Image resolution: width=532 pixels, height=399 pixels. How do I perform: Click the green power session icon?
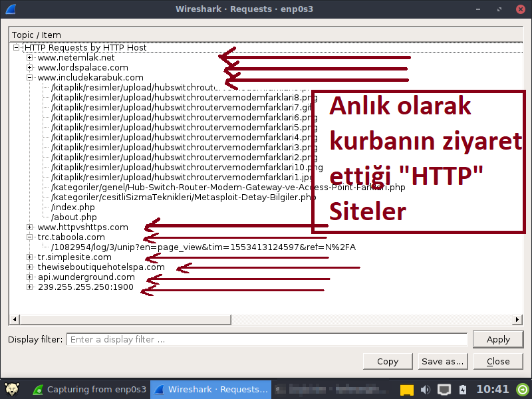tap(523, 389)
